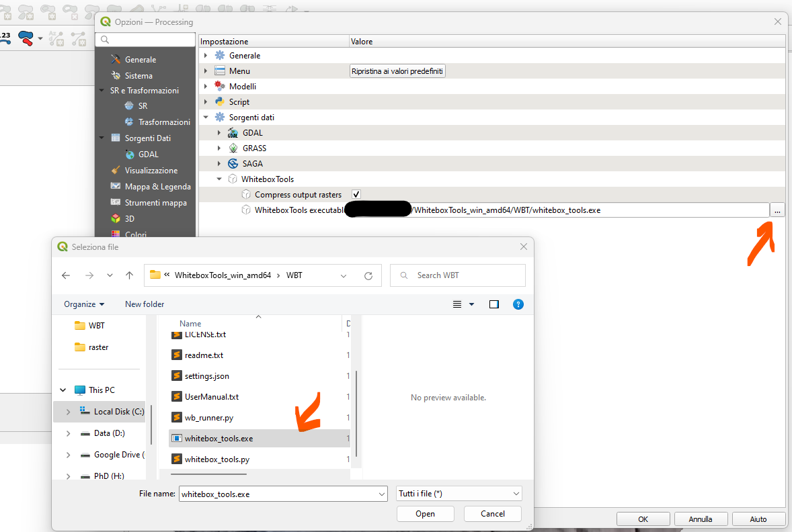Click the help icon in the file dialog

518,304
